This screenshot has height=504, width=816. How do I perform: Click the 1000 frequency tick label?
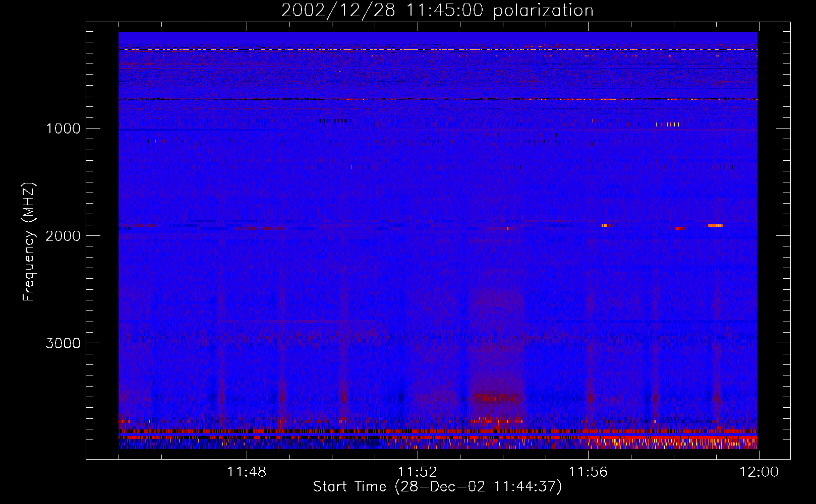coord(63,129)
